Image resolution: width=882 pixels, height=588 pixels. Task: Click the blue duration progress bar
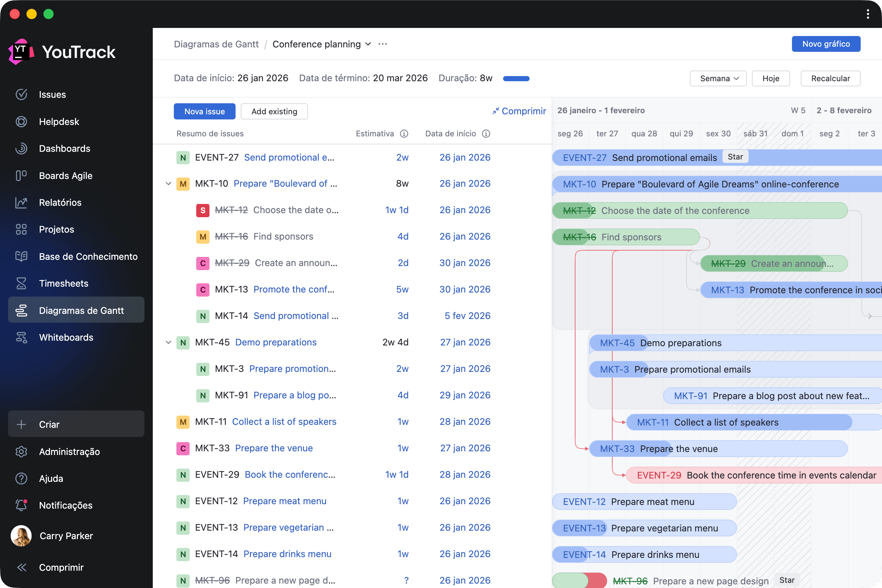click(x=516, y=78)
